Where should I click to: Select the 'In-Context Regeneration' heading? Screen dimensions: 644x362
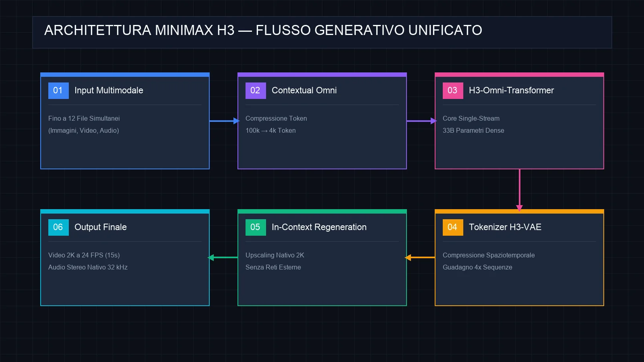pos(319,227)
